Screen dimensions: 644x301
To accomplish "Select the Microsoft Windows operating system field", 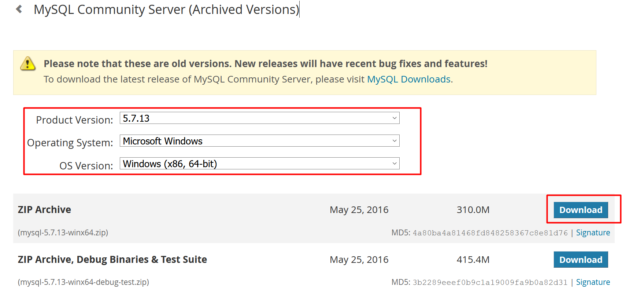I will click(x=256, y=141).
